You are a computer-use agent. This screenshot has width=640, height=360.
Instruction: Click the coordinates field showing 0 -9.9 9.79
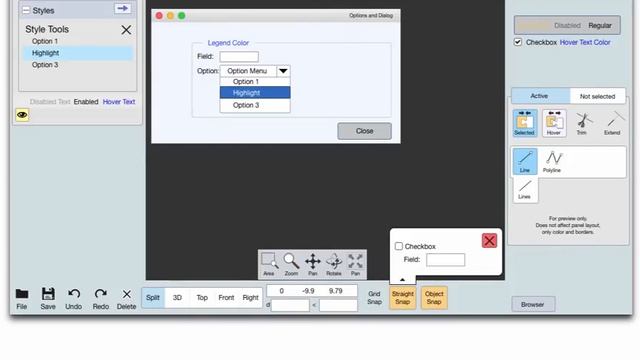pos(312,291)
